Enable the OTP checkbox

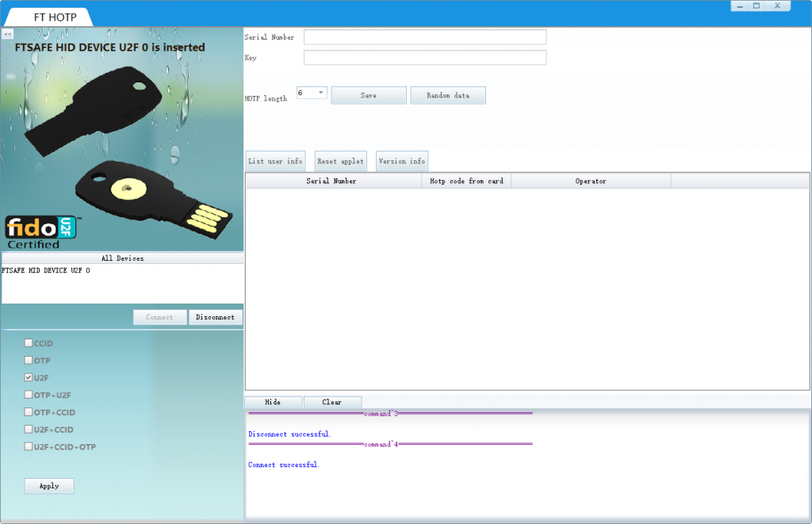(28, 360)
